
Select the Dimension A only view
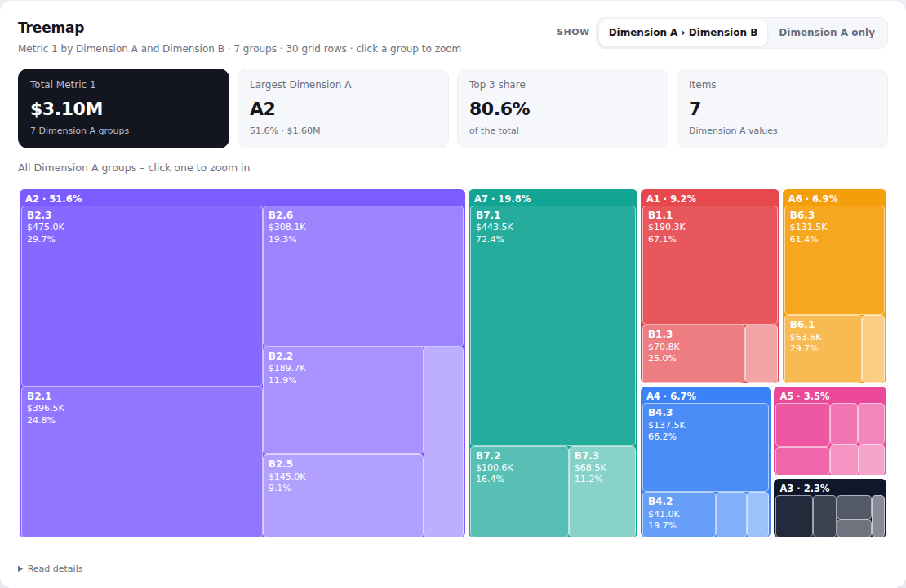[826, 33]
